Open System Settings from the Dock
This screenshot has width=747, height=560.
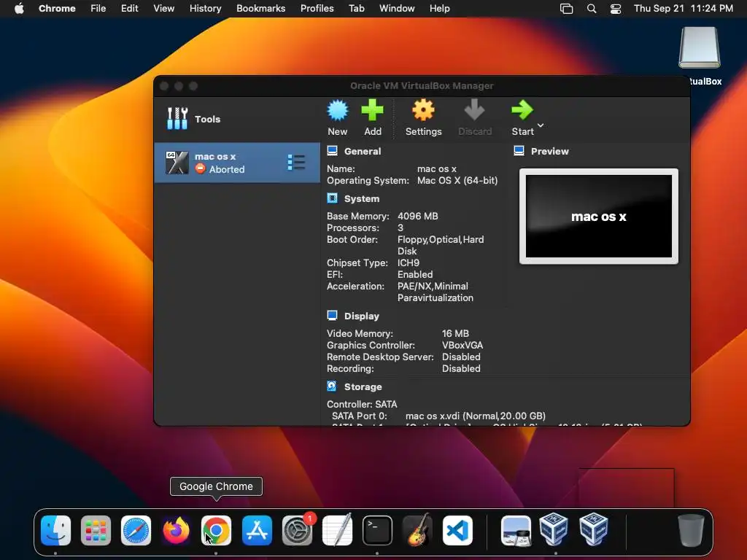tap(298, 530)
